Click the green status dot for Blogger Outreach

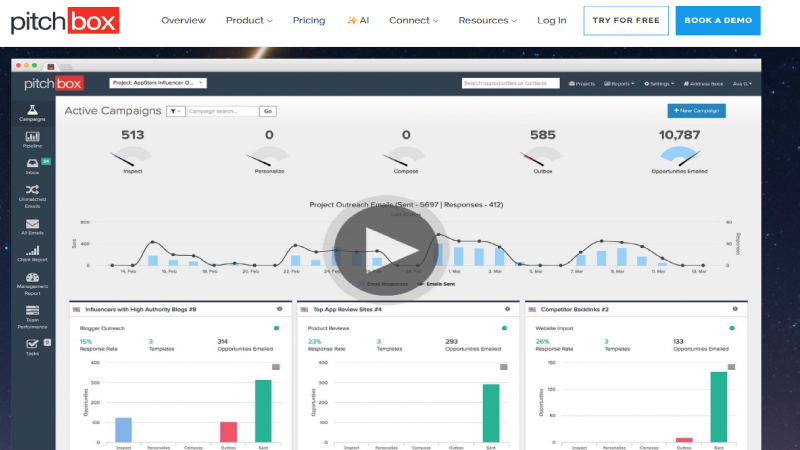(277, 328)
